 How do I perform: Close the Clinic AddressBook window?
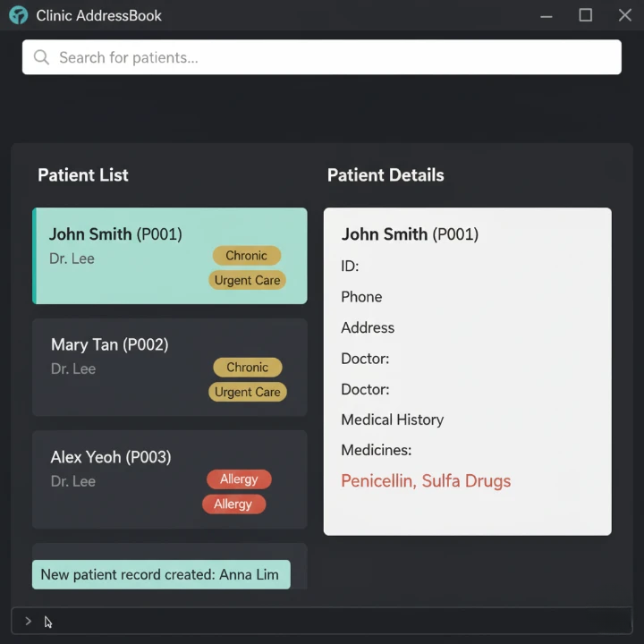pyautogui.click(x=625, y=15)
